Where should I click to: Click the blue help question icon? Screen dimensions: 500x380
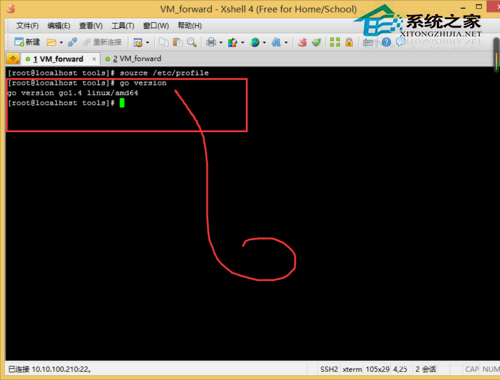pos(386,42)
